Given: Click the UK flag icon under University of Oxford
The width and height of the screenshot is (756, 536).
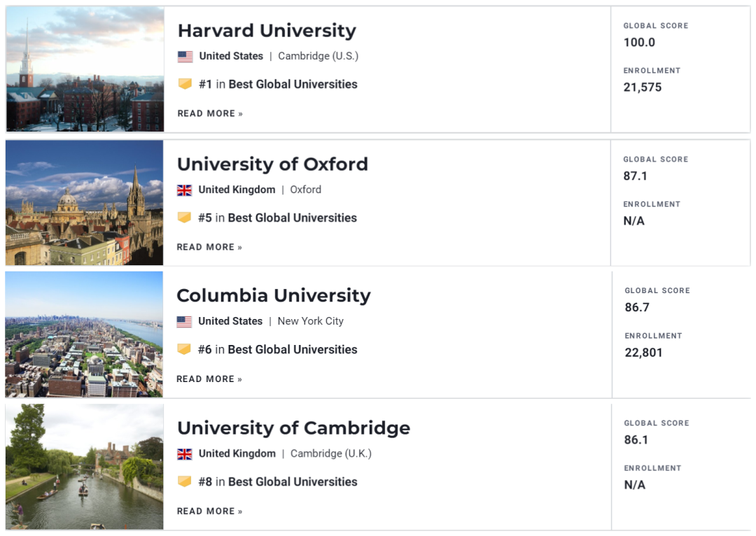Looking at the screenshot, I should click(184, 190).
